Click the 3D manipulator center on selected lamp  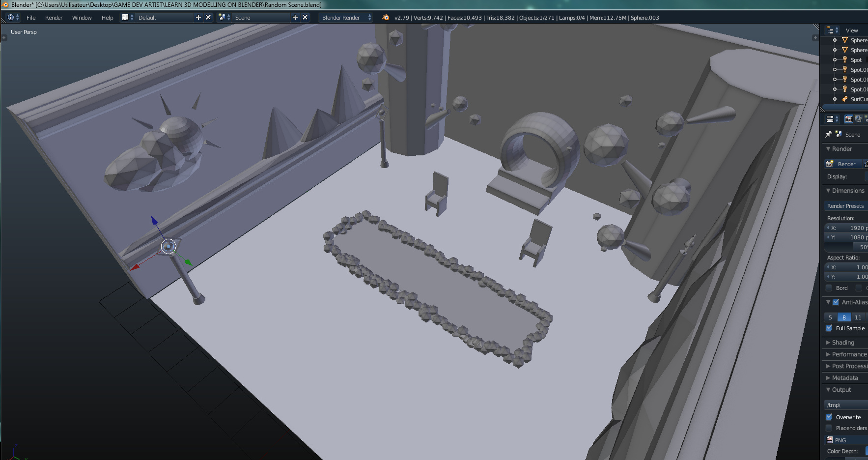point(168,246)
